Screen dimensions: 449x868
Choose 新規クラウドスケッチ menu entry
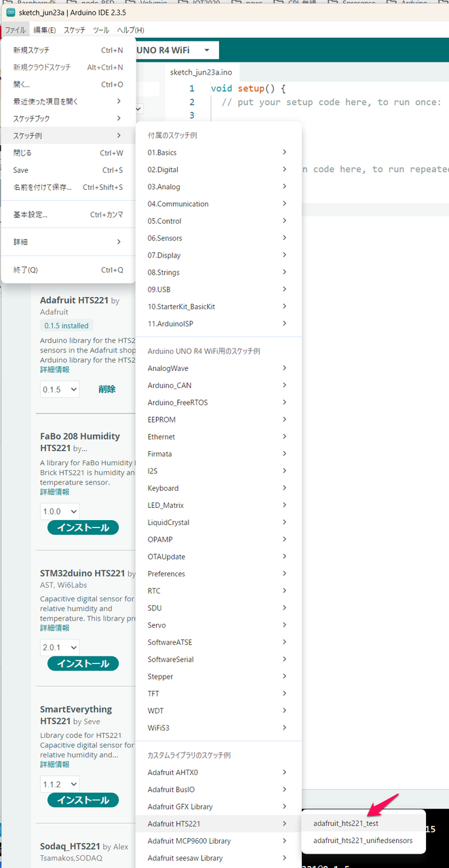click(68, 67)
